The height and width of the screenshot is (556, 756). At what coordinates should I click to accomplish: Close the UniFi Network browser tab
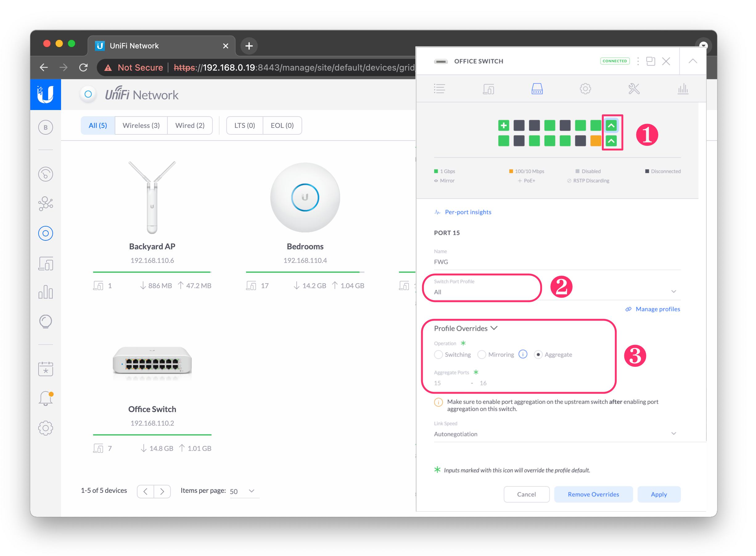point(226,46)
